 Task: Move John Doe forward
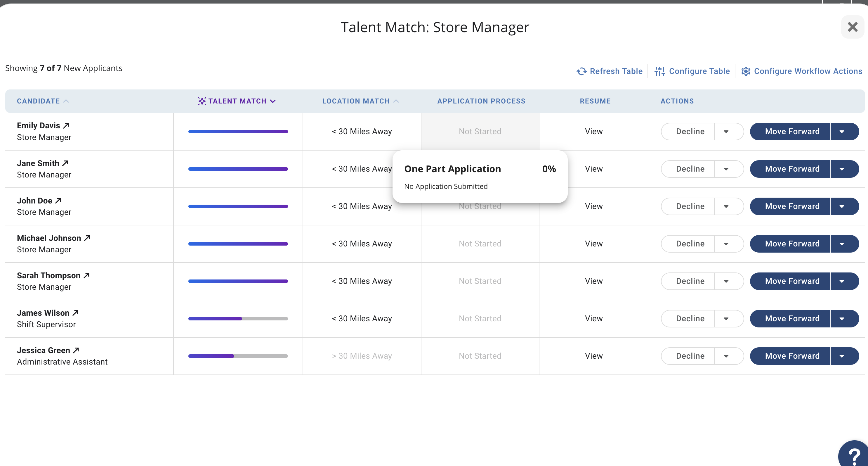790,206
